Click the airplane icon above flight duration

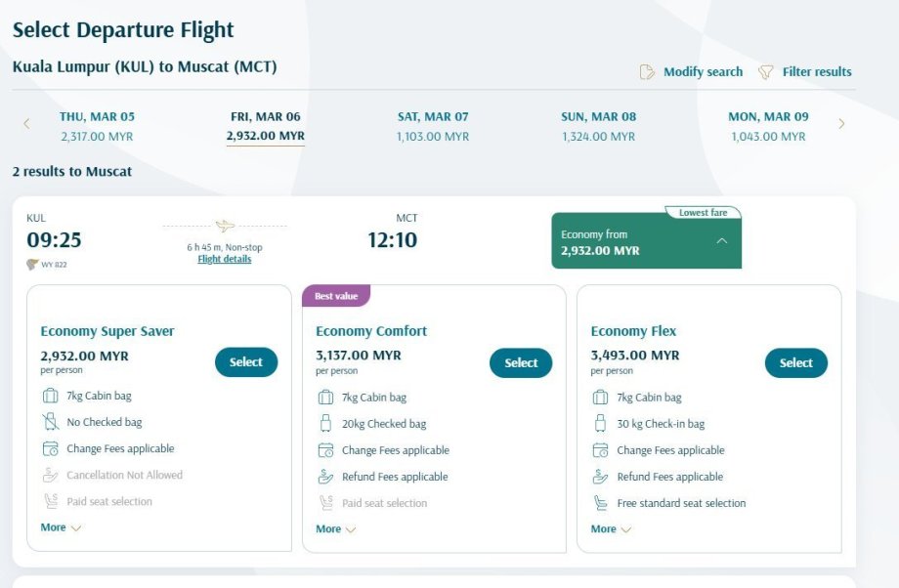(225, 227)
